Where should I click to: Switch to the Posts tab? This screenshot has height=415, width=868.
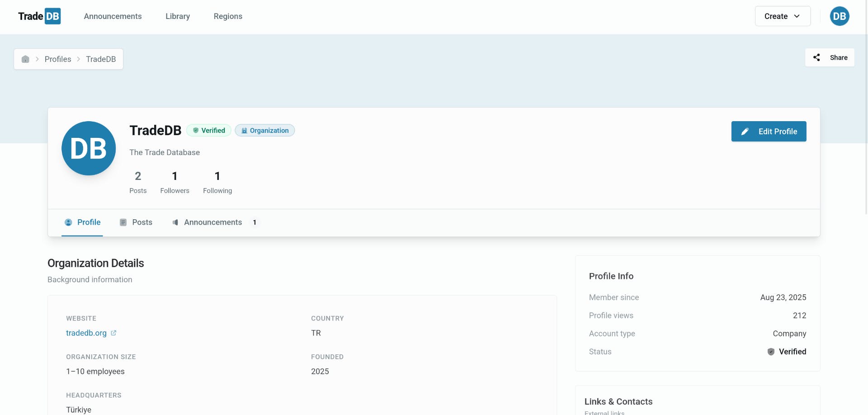[x=136, y=222]
